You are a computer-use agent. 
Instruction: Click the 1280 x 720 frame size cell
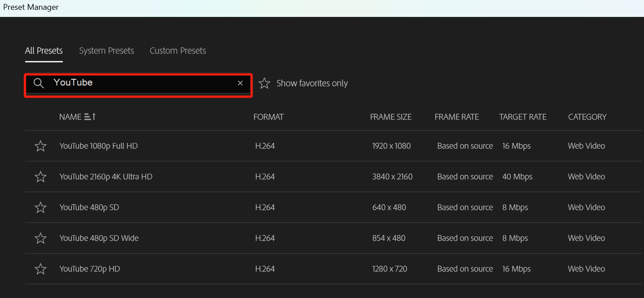point(390,269)
